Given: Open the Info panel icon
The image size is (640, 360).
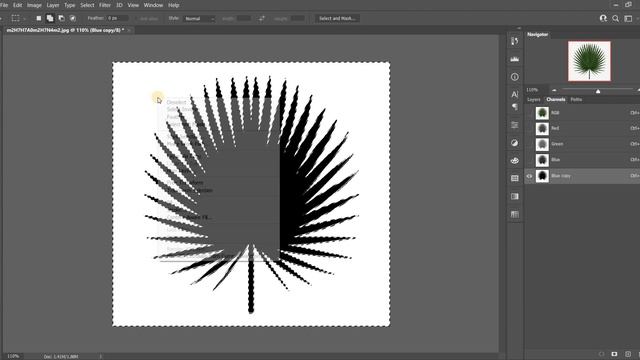Looking at the screenshot, I should [515, 77].
